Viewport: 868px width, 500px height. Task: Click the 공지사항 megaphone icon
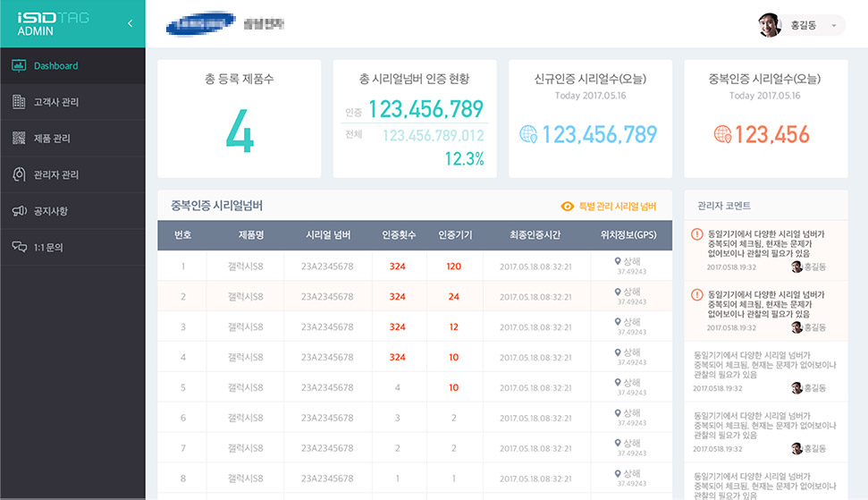pos(18,211)
